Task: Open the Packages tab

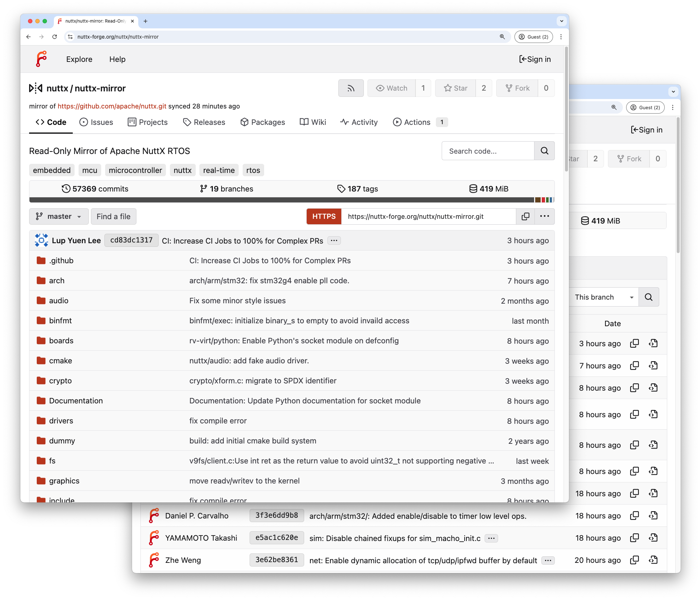Action: (263, 122)
